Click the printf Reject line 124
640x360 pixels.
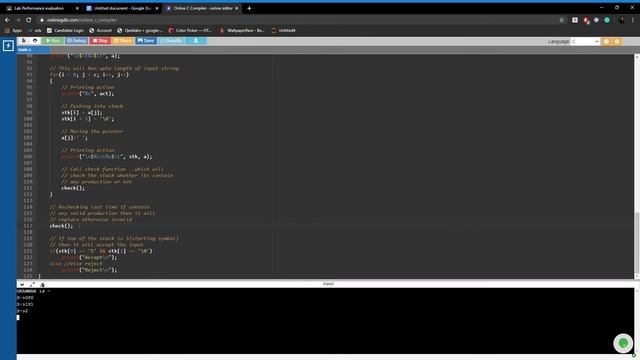pos(89,270)
